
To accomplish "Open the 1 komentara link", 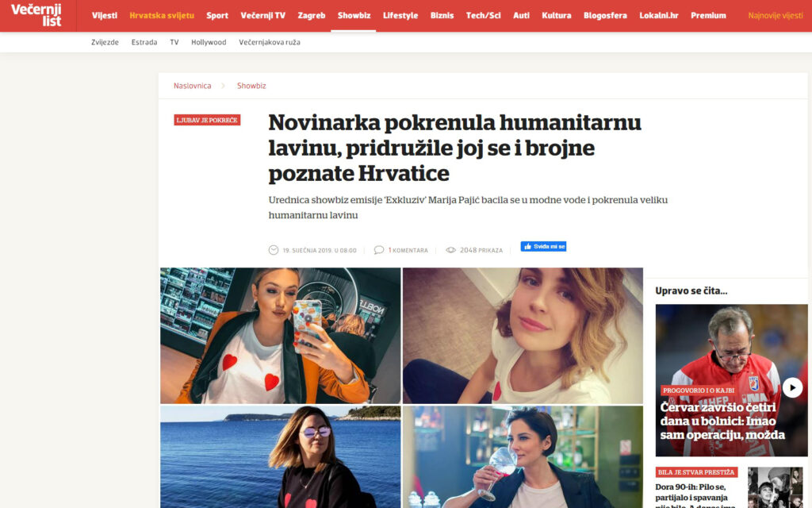I will 408,250.
